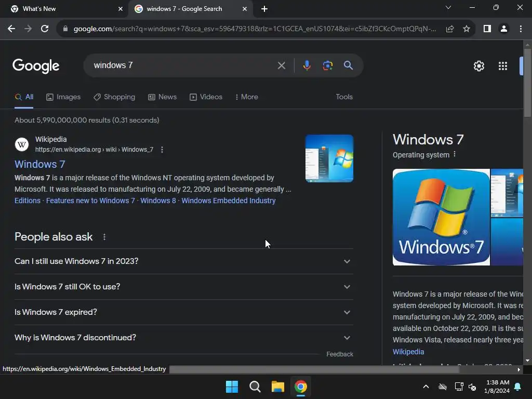Switch to the News tab
Viewport: 532px width, 399px height.
(163, 97)
